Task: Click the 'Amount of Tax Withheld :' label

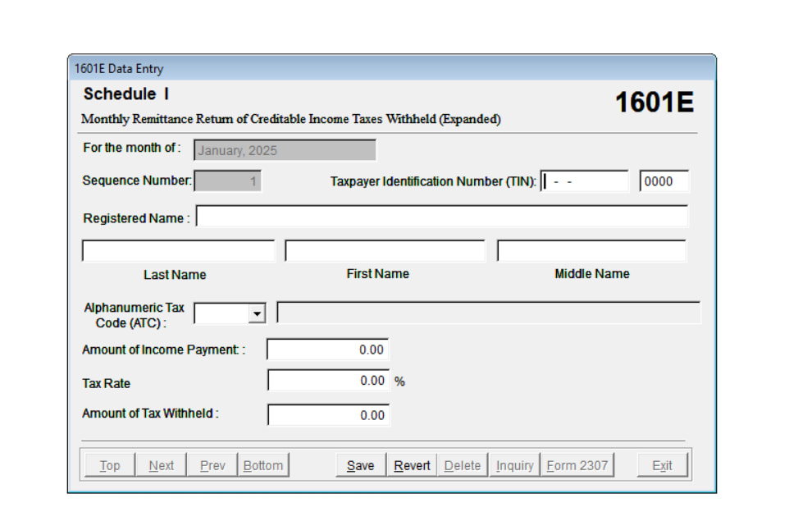Action: tap(150, 414)
